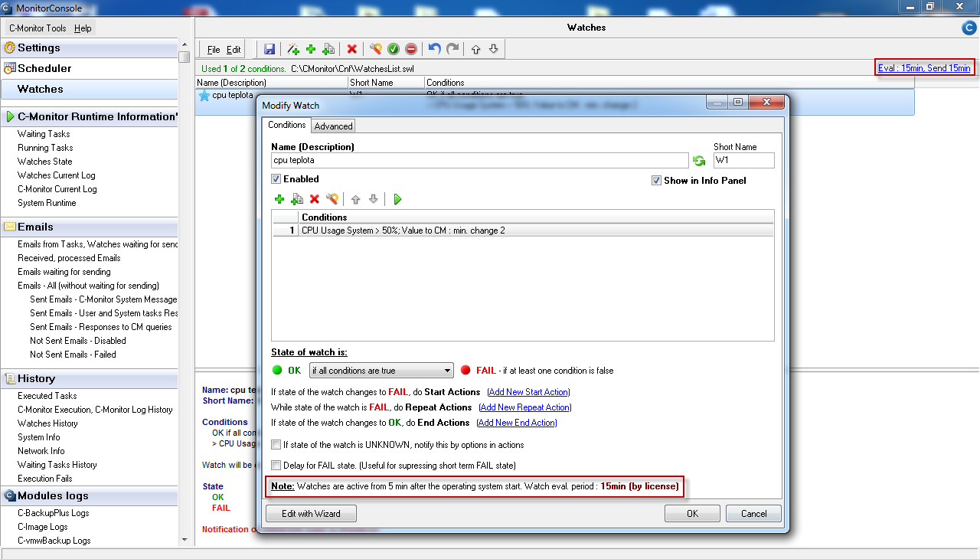Viewport: 980px width, 559px height.
Task: Uncheck the Enabled checkbox
Action: click(276, 179)
